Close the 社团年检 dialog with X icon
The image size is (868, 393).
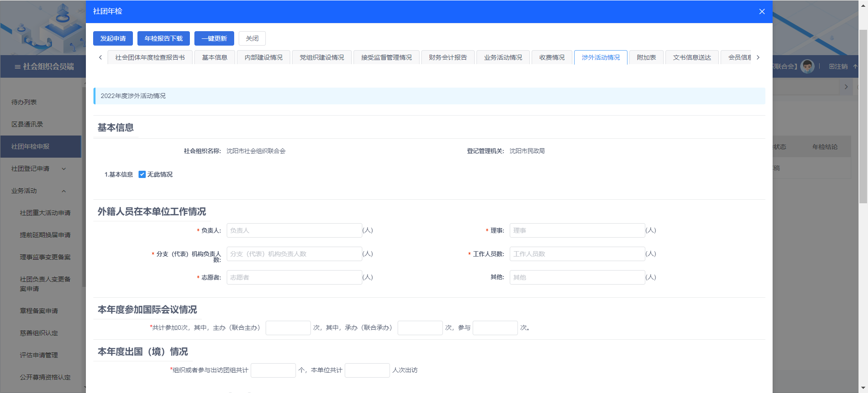coord(762,11)
